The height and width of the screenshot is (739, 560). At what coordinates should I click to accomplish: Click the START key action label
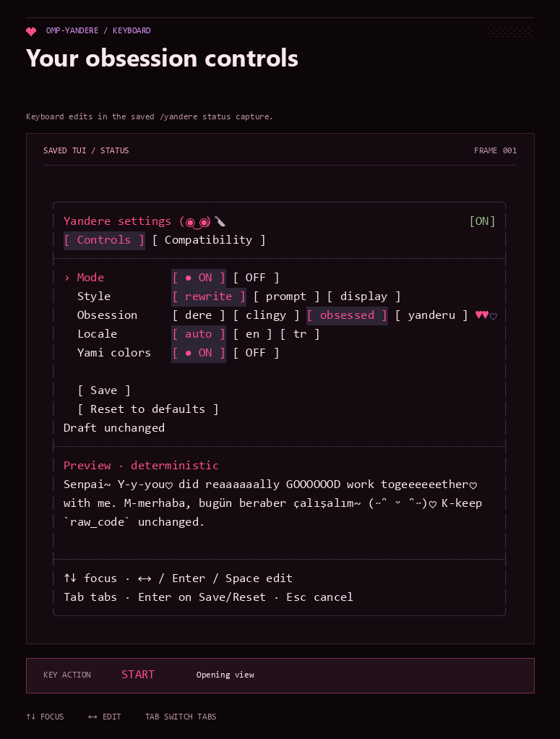(x=138, y=675)
